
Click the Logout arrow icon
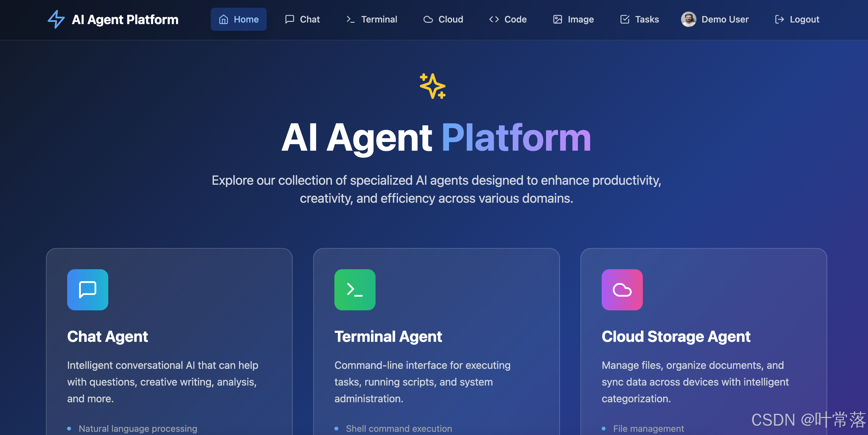[x=779, y=19]
